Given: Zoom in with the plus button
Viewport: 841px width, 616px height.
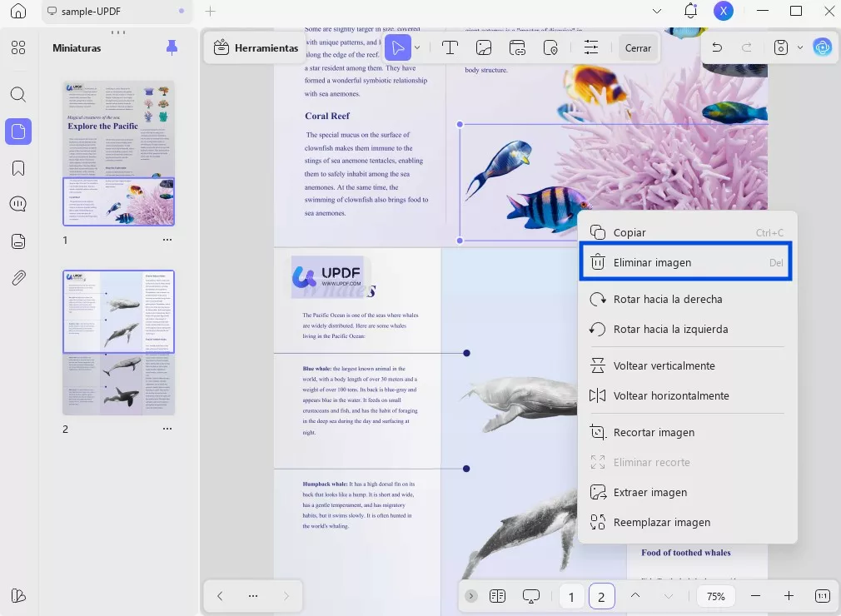Looking at the screenshot, I should (789, 596).
